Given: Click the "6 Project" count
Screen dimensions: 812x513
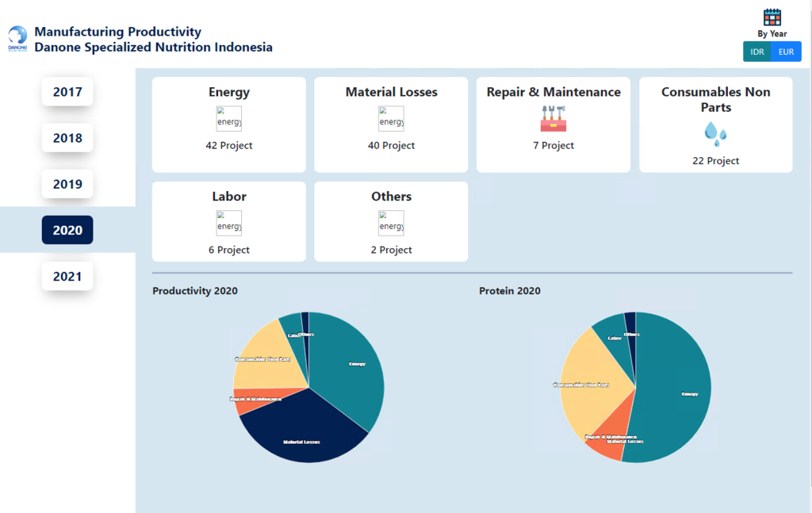Looking at the screenshot, I should (x=229, y=250).
